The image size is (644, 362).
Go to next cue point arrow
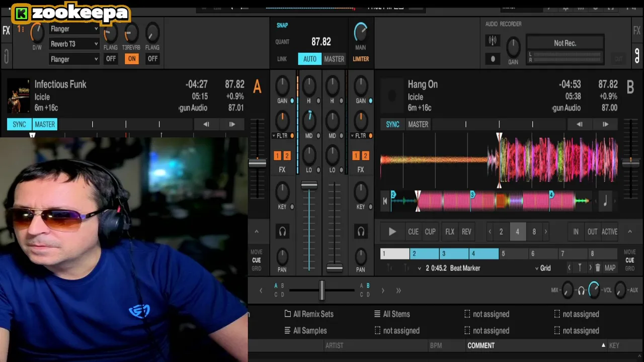point(590,268)
